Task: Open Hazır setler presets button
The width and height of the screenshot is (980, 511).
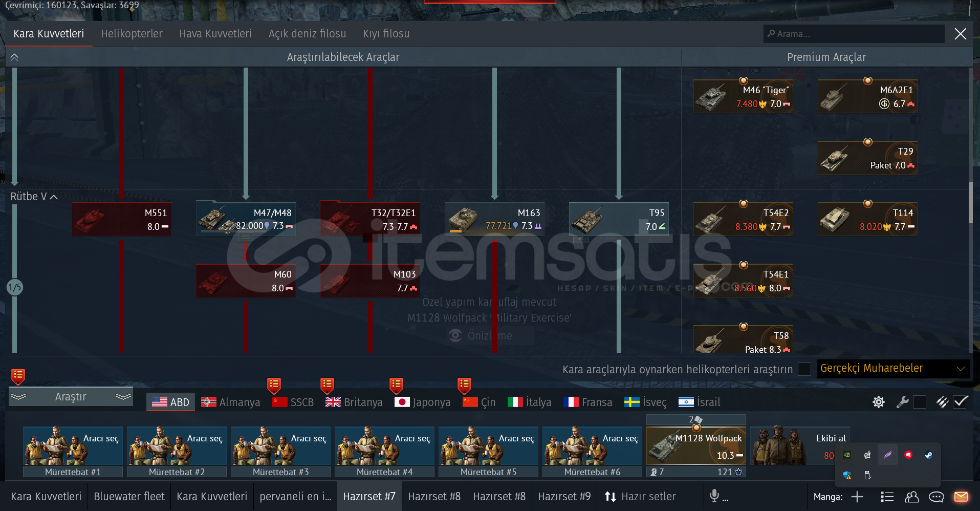Action: click(x=640, y=497)
